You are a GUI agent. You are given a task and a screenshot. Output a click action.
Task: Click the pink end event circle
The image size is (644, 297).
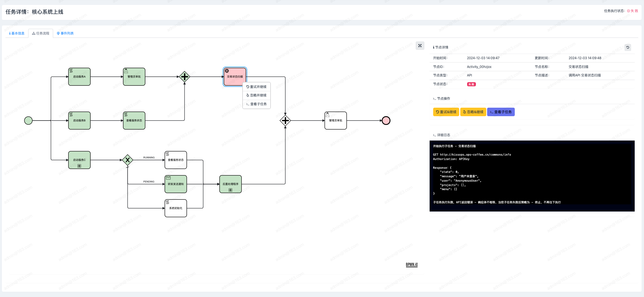(386, 121)
